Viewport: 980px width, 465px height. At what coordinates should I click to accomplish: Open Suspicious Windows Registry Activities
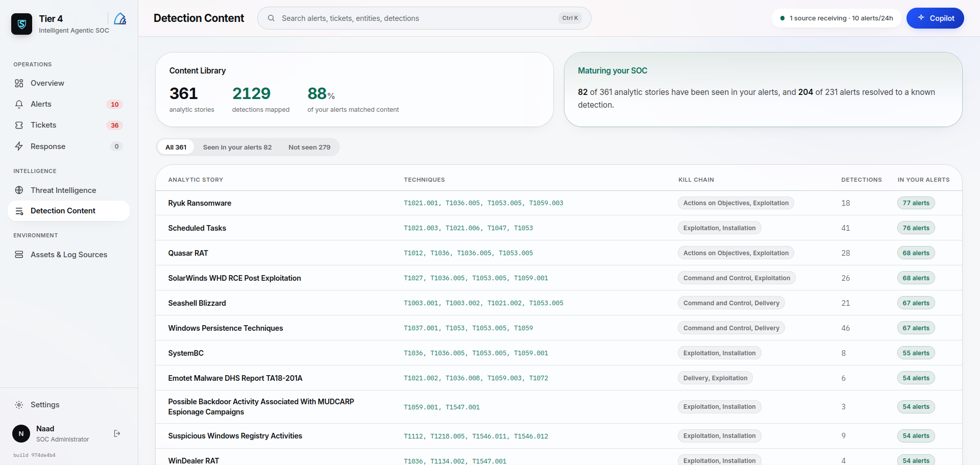point(235,436)
